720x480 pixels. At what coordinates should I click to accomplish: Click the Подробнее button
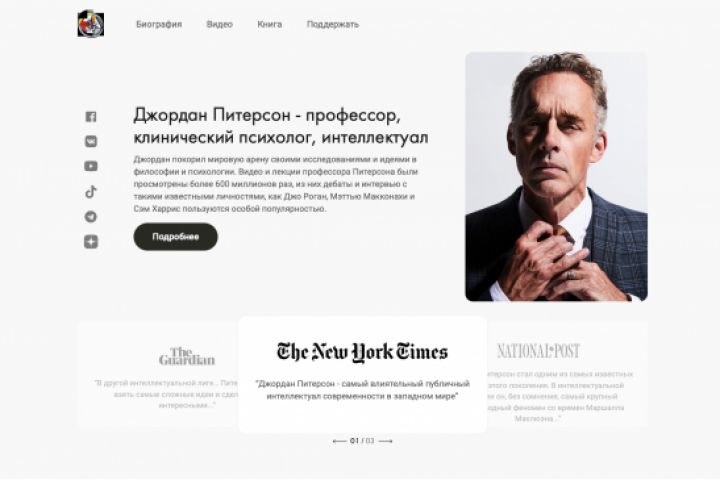tap(175, 237)
